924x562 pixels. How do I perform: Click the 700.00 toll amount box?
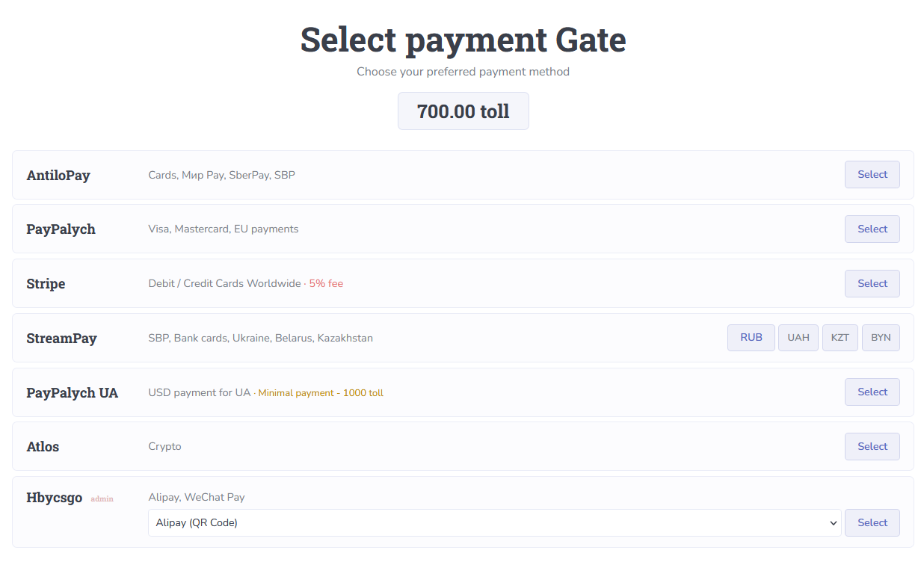pos(463,111)
